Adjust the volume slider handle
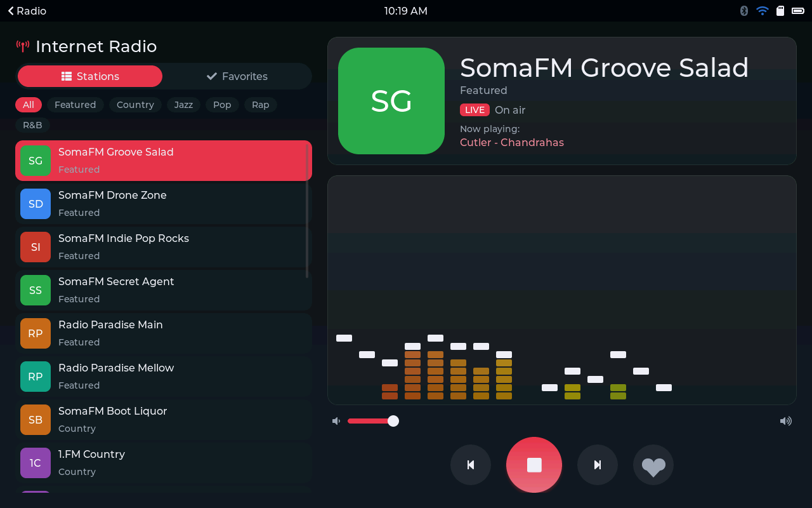 pyautogui.click(x=393, y=421)
